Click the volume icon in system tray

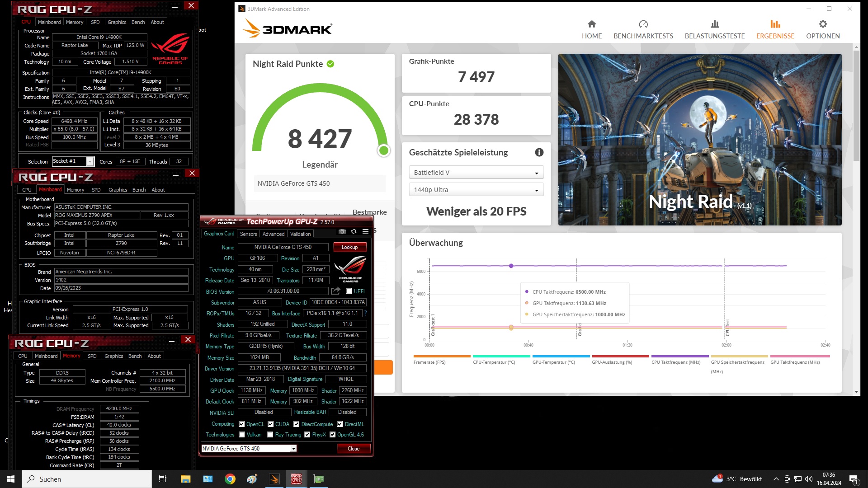pyautogui.click(x=809, y=479)
